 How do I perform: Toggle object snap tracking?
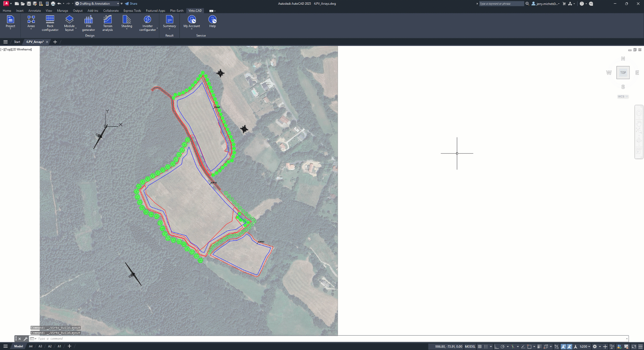[523, 347]
